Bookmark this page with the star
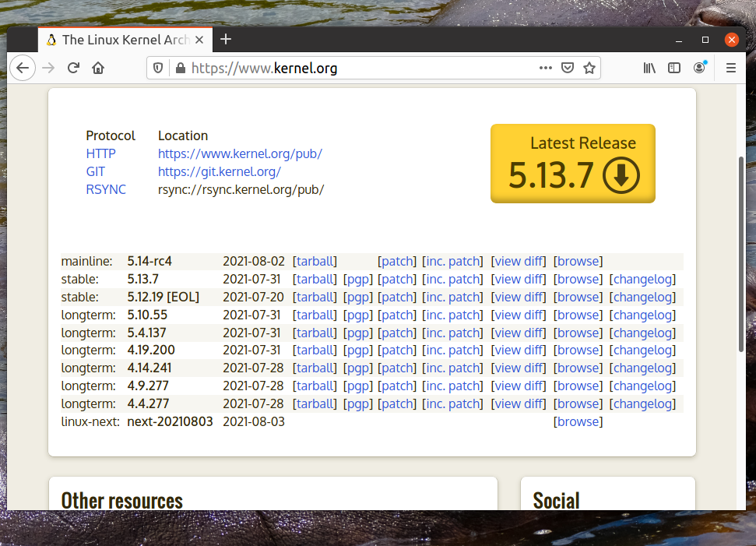The height and width of the screenshot is (546, 756). pyautogui.click(x=589, y=68)
